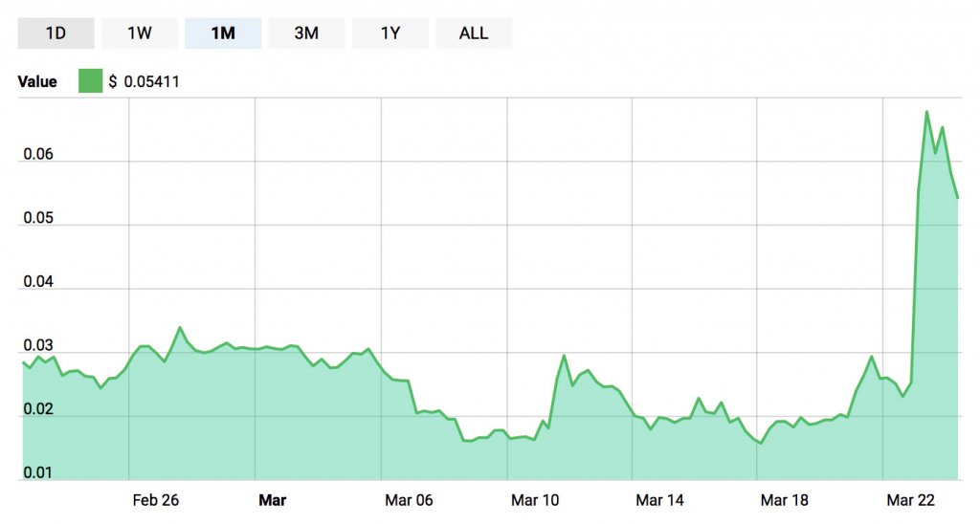This screenshot has width=980, height=524.
Task: Select the 1D time range
Action: pyautogui.click(x=56, y=33)
